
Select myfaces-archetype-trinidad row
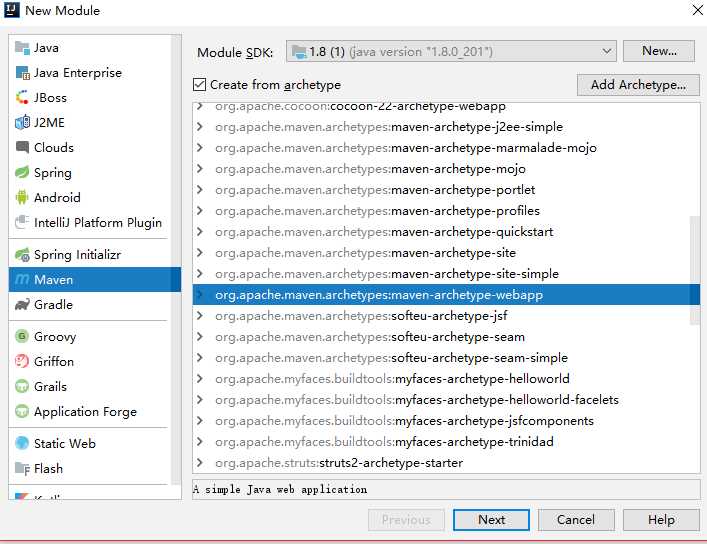[x=446, y=442]
